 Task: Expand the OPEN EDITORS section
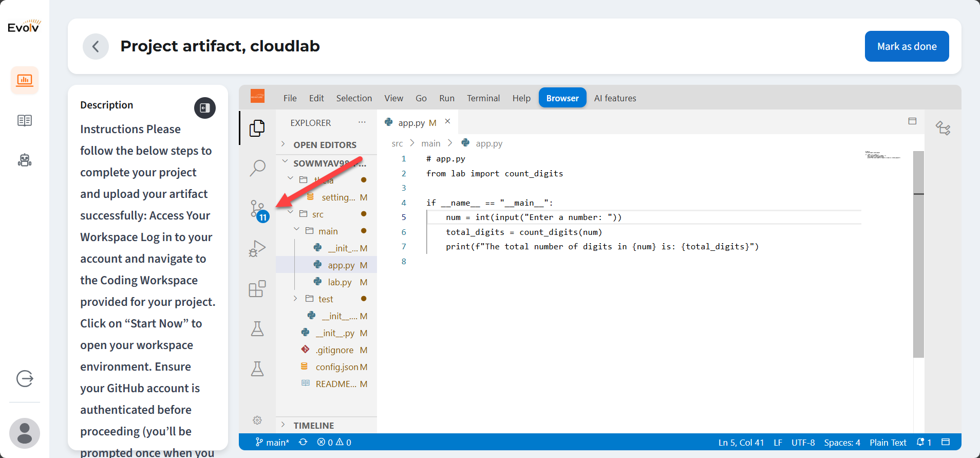point(325,145)
